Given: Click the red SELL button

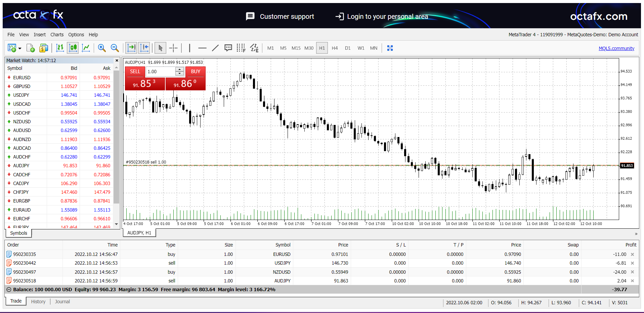Looking at the screenshot, I should [135, 72].
